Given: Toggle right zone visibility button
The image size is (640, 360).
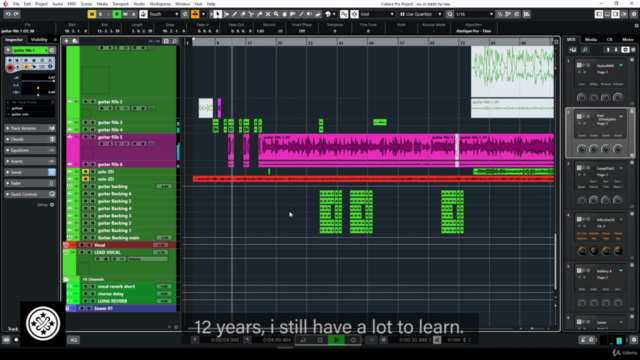Looking at the screenshot, I should 616,14.
